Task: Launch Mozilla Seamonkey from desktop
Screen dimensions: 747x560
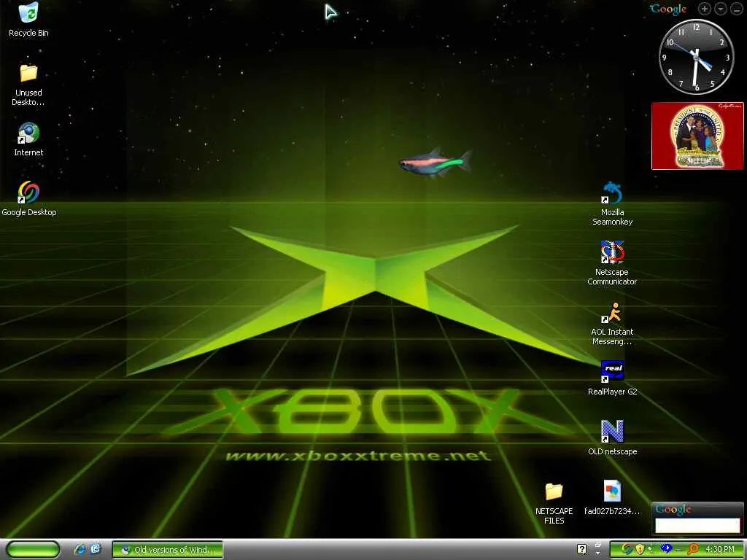Action: point(612,204)
